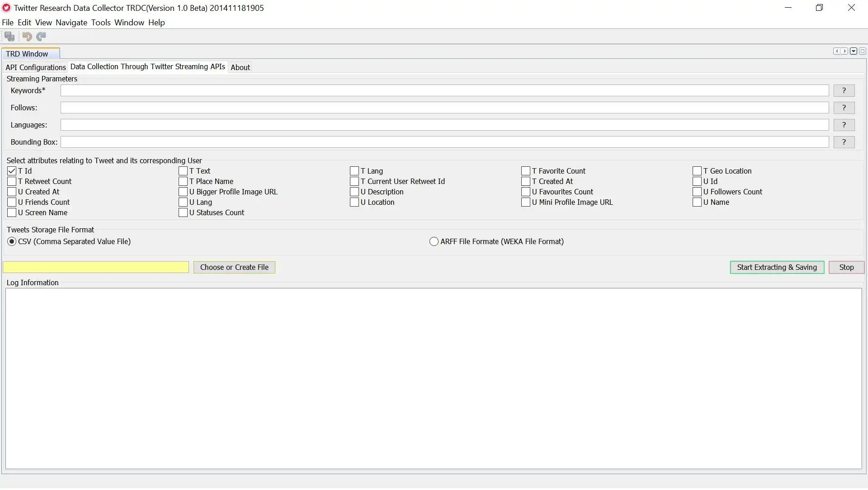Click the navigation arrow icon top right
The width and height of the screenshot is (868, 490).
(x=844, y=51)
